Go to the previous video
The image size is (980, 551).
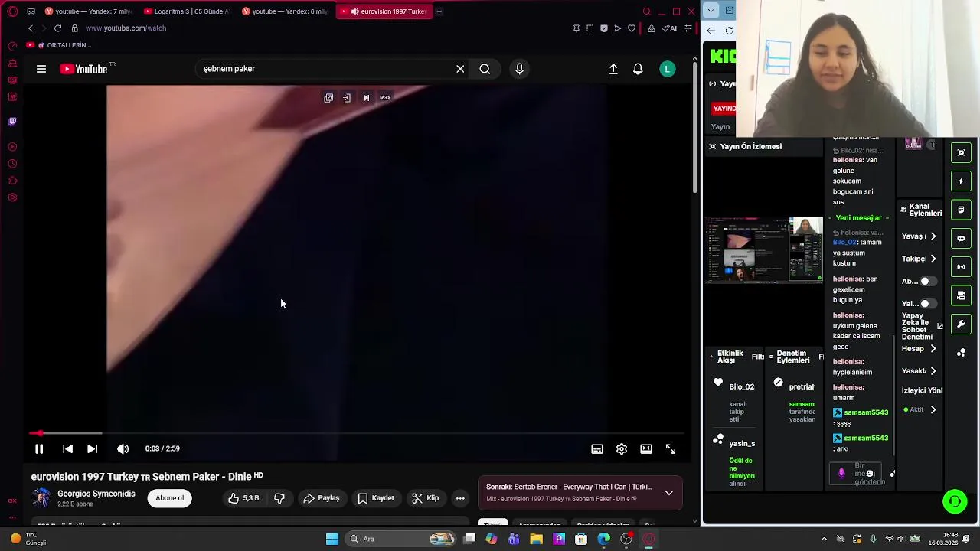coord(67,449)
